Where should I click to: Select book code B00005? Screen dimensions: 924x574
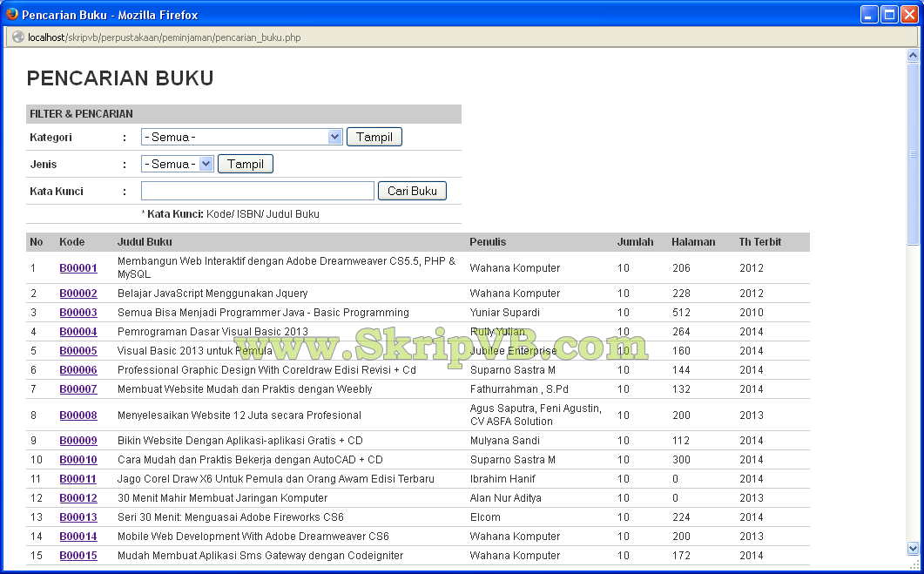(78, 350)
